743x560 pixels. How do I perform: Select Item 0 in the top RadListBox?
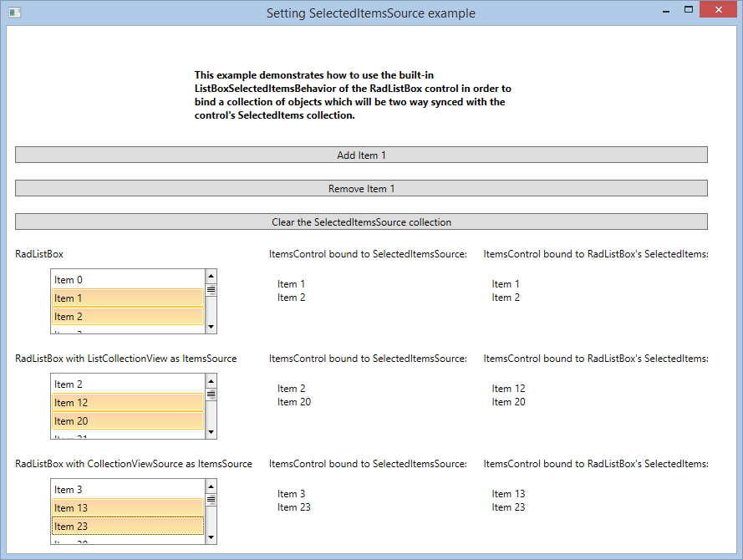pyautogui.click(x=127, y=280)
